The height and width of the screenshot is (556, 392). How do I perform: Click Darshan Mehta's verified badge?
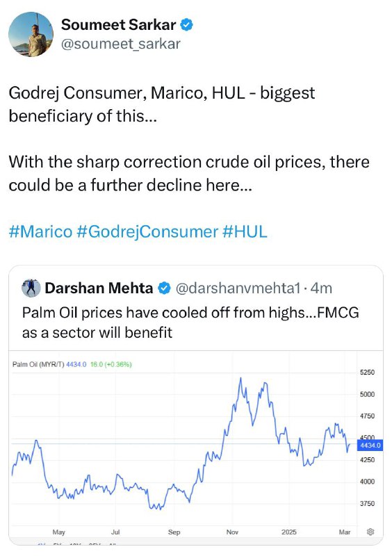click(x=164, y=288)
